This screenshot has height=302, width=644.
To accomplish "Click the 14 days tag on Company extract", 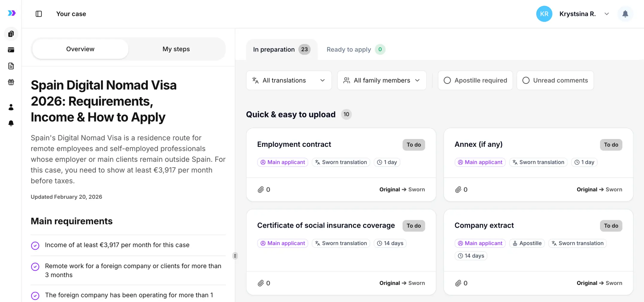I will [x=471, y=256].
